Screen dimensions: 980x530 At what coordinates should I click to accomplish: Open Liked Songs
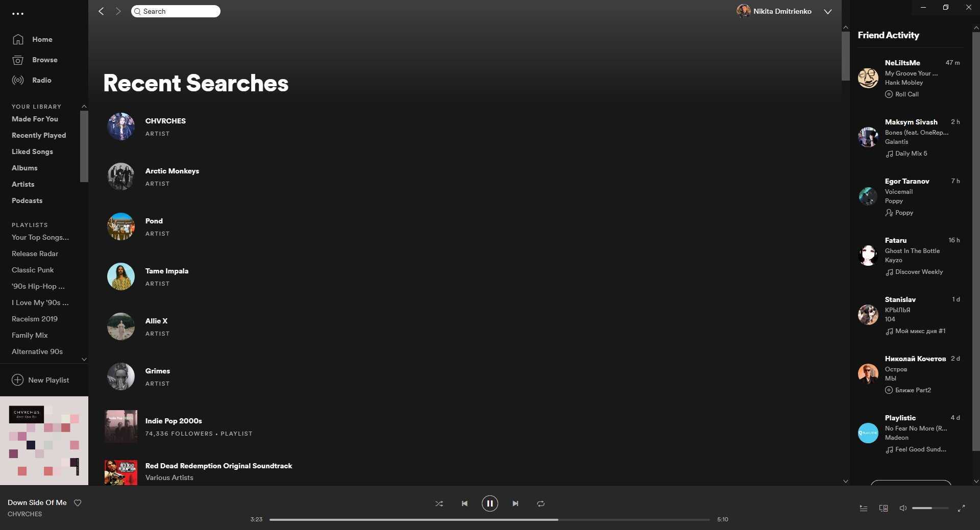(x=32, y=152)
